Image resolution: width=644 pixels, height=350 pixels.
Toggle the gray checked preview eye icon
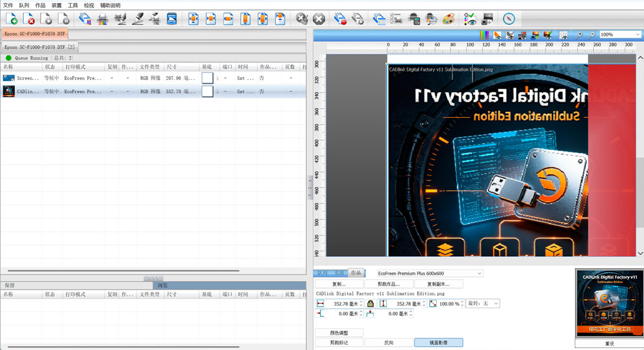point(509,35)
